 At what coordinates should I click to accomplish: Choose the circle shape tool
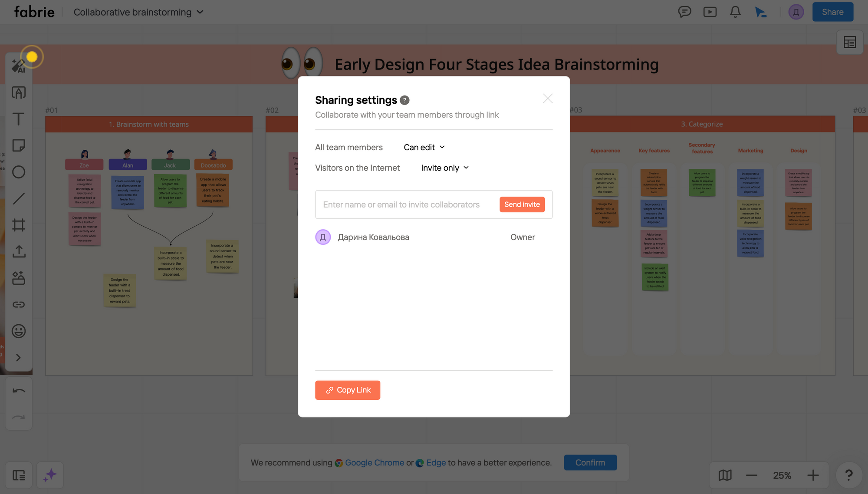pyautogui.click(x=18, y=172)
